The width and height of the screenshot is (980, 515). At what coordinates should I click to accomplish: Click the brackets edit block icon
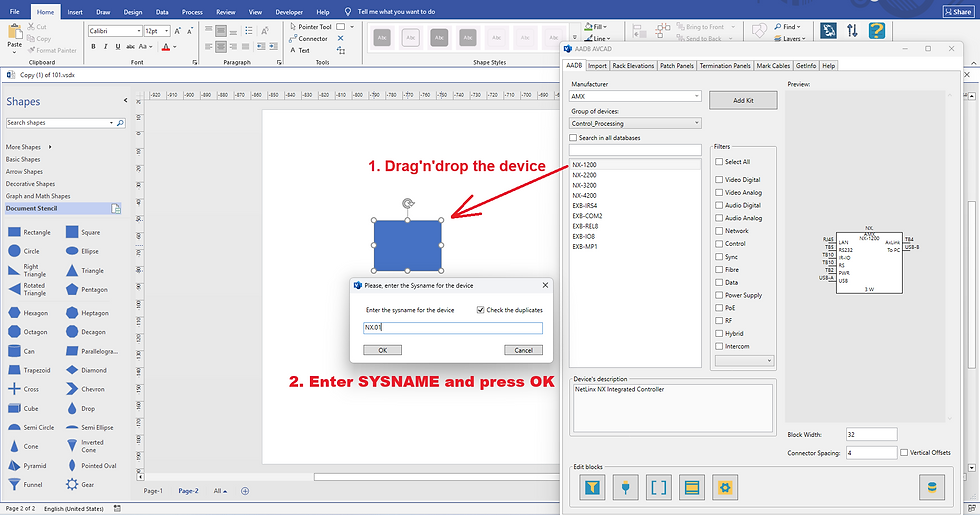click(x=658, y=488)
